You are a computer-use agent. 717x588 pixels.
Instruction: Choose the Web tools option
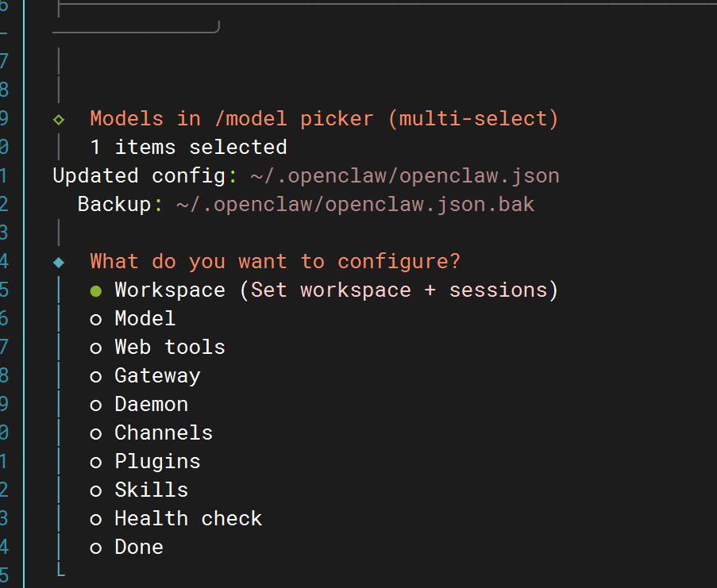tap(157, 348)
